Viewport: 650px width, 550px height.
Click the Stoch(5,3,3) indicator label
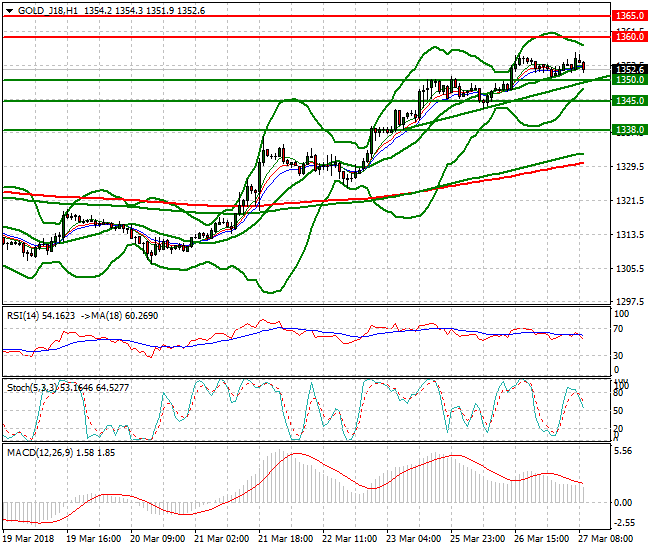pos(33,388)
